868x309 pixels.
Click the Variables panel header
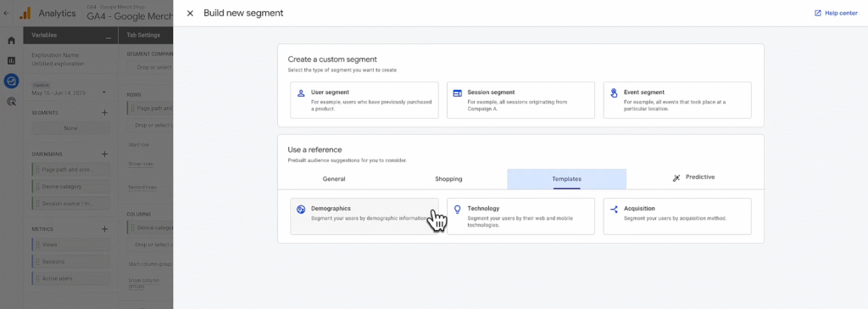point(71,35)
